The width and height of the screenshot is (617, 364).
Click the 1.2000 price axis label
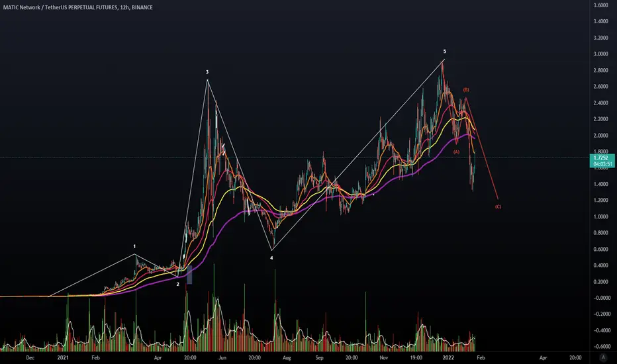(600, 201)
